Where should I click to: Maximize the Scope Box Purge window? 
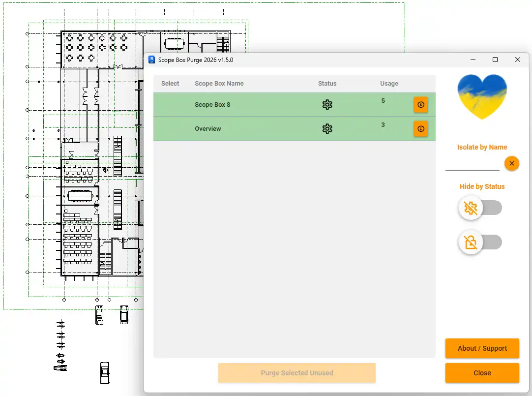495,60
